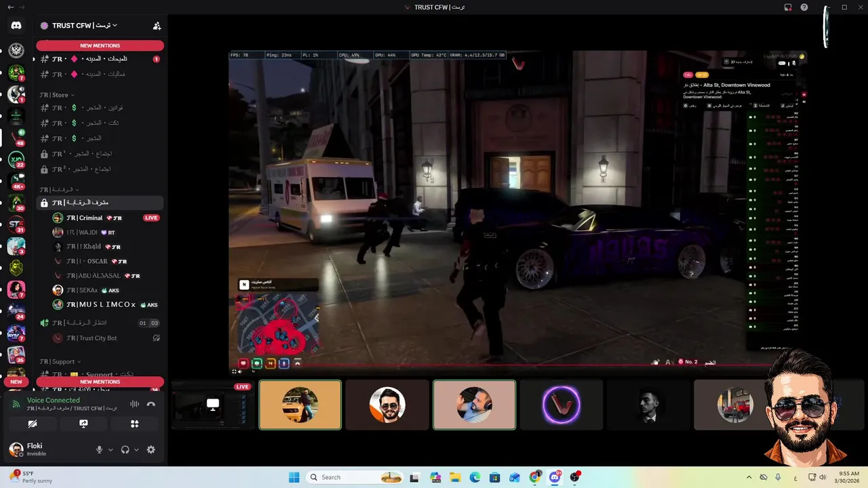Open microphone input options arrow
The image size is (868, 488).
click(x=111, y=449)
